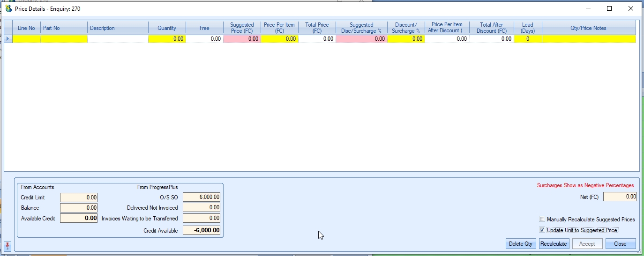Screen dimensions: 644x256
Task: Click the yellow Discount/Surcharge % cell
Action: (406, 39)
